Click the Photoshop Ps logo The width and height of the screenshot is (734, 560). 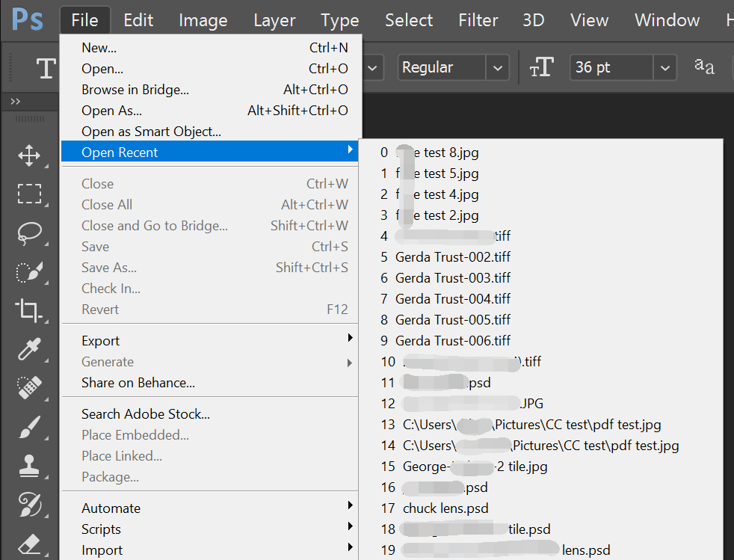[x=28, y=19]
